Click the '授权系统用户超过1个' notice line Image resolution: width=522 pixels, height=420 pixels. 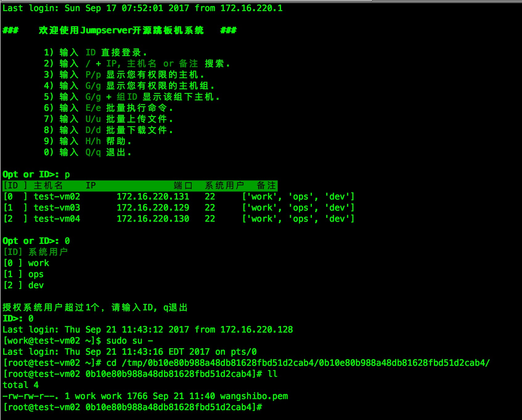(95, 307)
